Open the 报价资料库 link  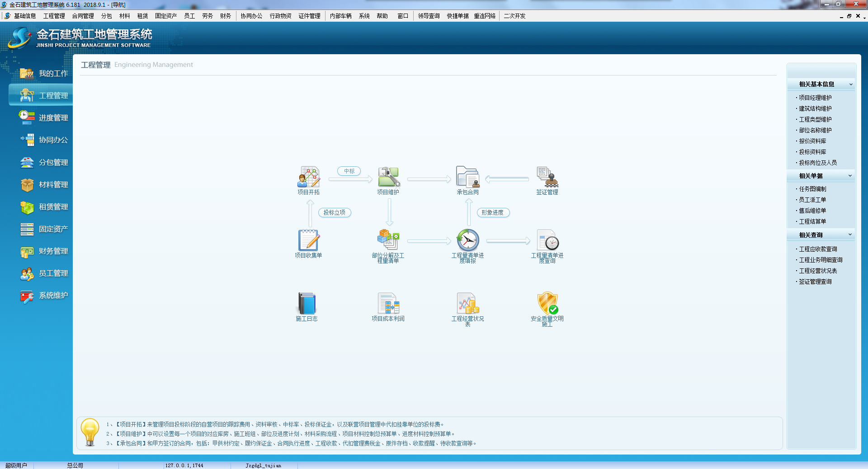point(812,141)
